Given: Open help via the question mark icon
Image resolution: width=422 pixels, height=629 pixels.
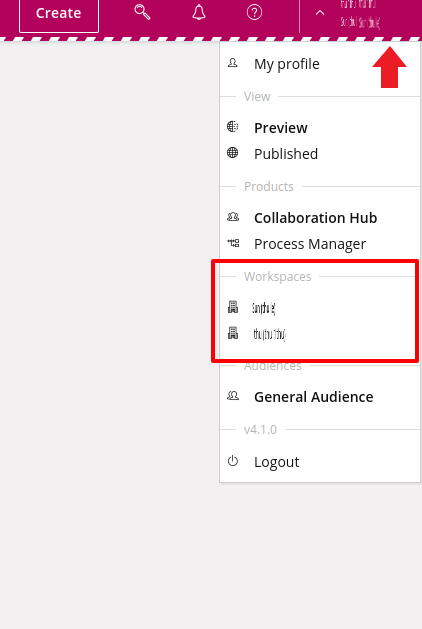Looking at the screenshot, I should coord(254,12).
